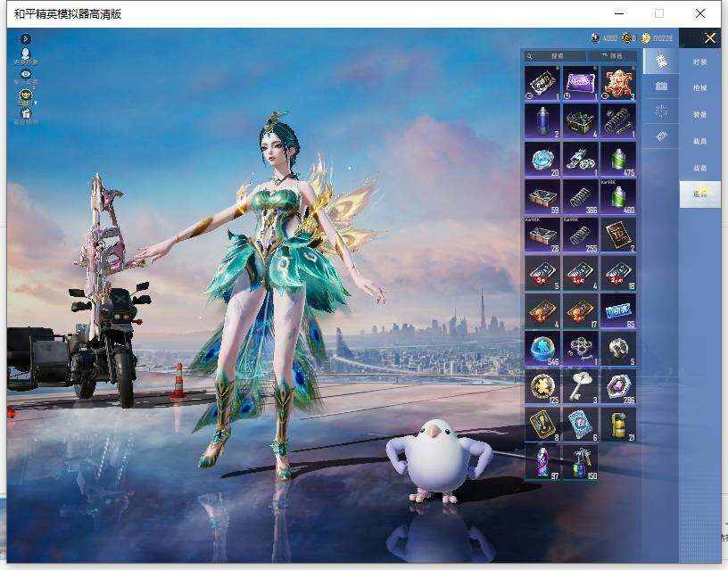Switch to the ticket sub-category tab
This screenshot has height=570, width=728.
(x=661, y=136)
